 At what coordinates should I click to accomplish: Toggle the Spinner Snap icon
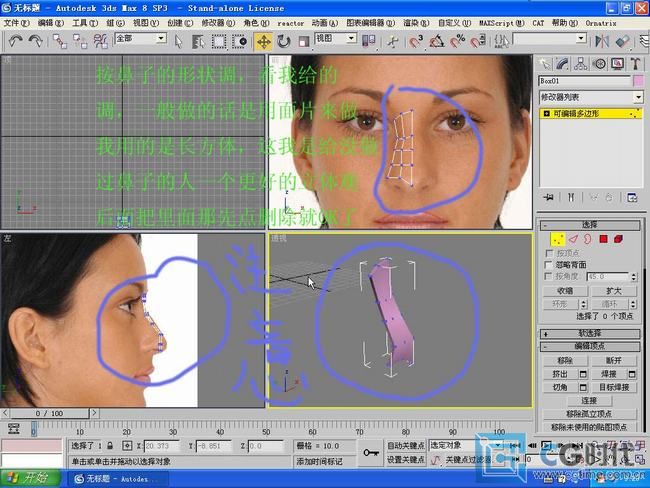[x=478, y=41]
